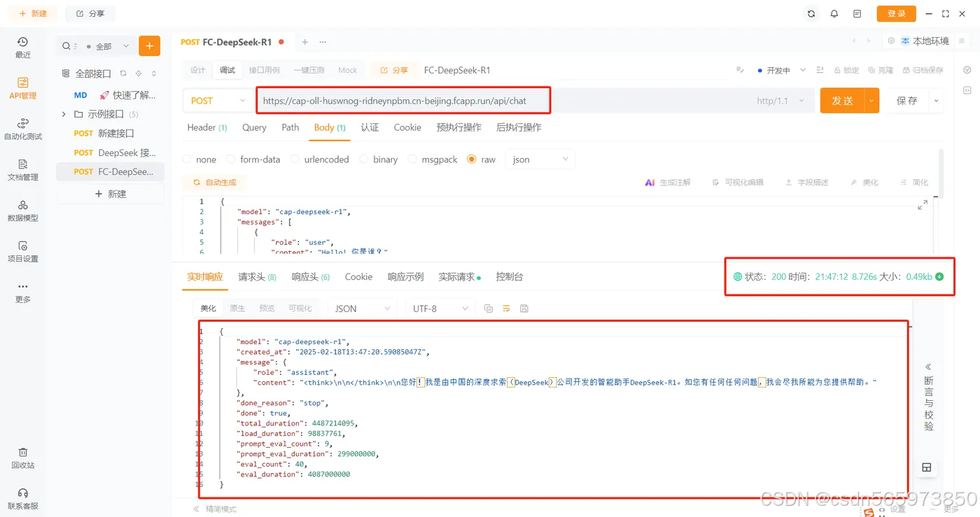The image size is (980, 517).
Task: Open the 控制台 console tab
Action: coord(510,276)
